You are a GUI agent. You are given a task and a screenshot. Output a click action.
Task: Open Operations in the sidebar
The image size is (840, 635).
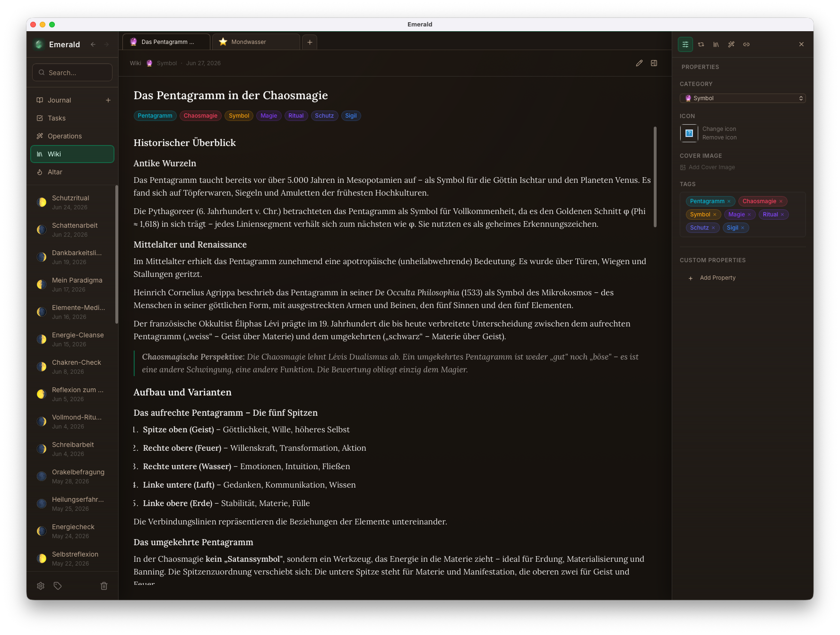coord(72,136)
